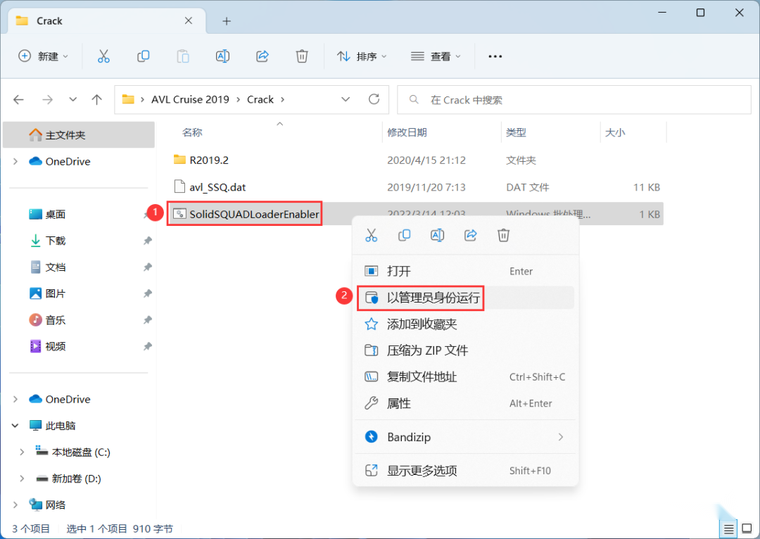Go forward with the right arrow

(47, 99)
